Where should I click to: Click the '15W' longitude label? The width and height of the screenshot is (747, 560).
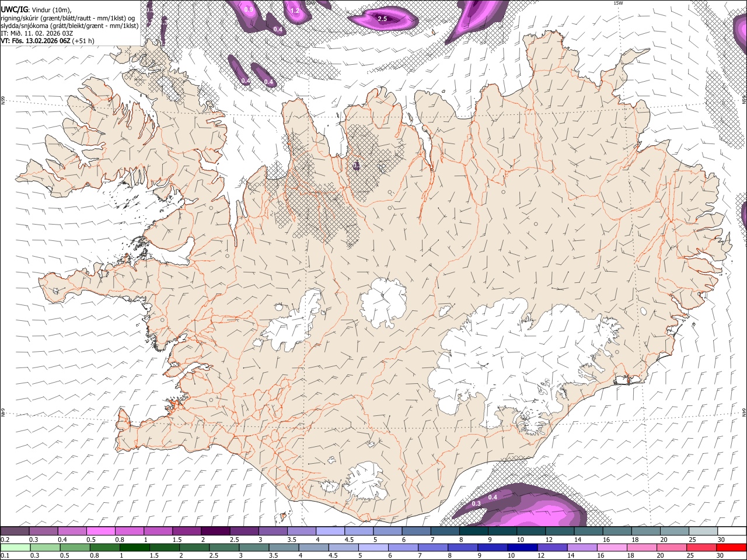(x=618, y=3)
